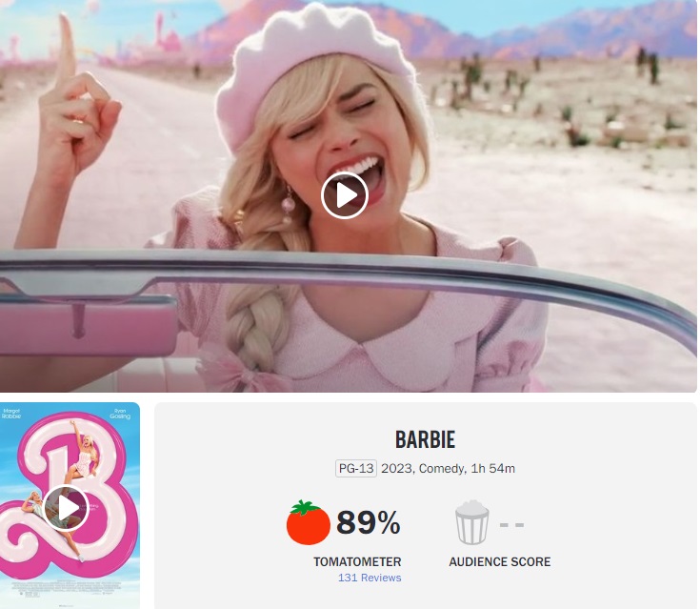Image resolution: width=700 pixels, height=609 pixels.
Task: Click the AUDIENCE SCORE label
Action: [500, 561]
